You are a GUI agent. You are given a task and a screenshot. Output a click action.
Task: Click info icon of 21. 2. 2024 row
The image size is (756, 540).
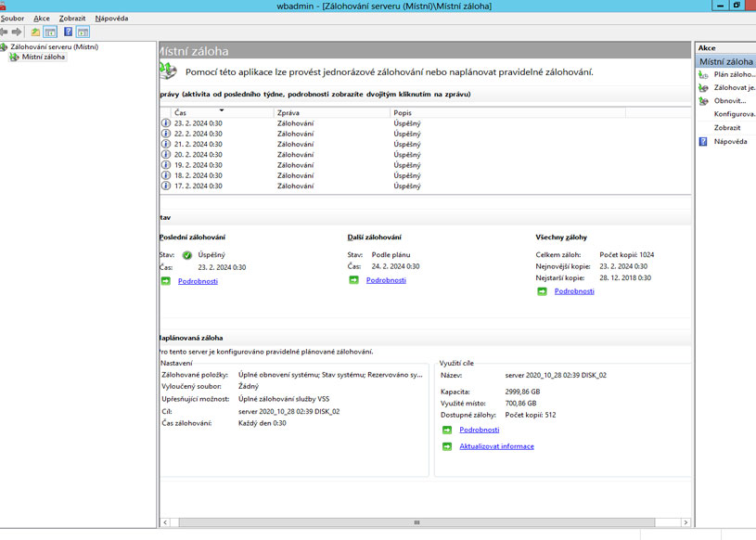coord(166,144)
